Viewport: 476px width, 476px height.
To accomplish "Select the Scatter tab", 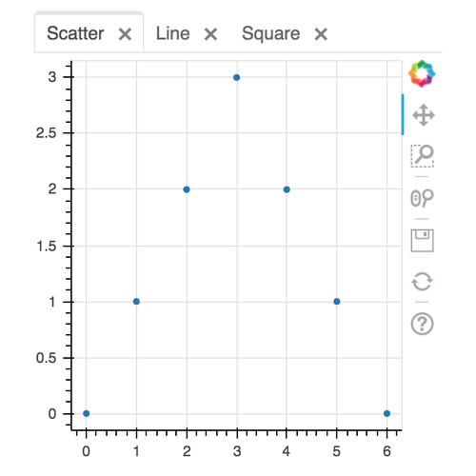I will click(x=75, y=33).
